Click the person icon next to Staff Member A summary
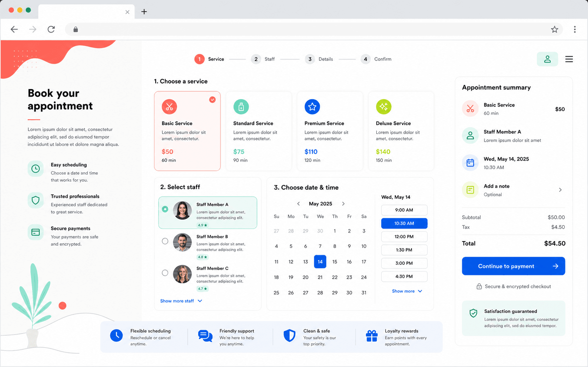The width and height of the screenshot is (588, 367). (470, 136)
